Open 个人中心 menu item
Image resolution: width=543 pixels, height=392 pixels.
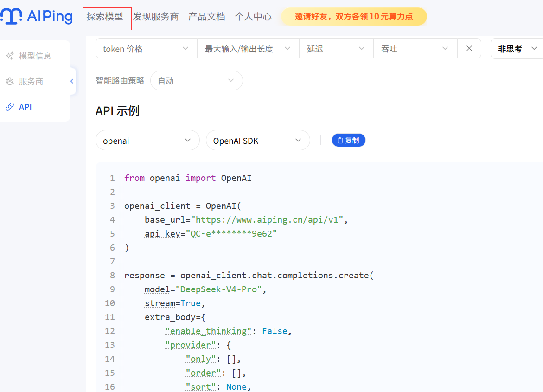[x=253, y=16]
